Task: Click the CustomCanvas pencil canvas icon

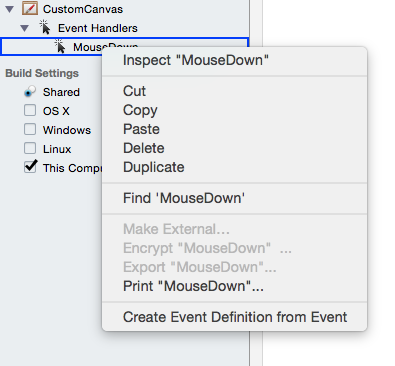Action: click(30, 9)
